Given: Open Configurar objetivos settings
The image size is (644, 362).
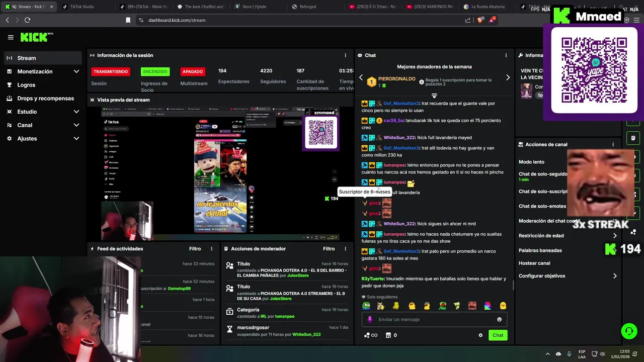Looking at the screenshot, I should point(568,276).
